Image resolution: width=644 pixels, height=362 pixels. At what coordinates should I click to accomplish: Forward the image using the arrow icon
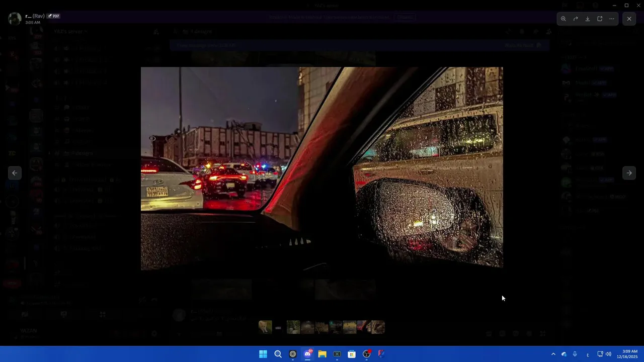[576, 19]
